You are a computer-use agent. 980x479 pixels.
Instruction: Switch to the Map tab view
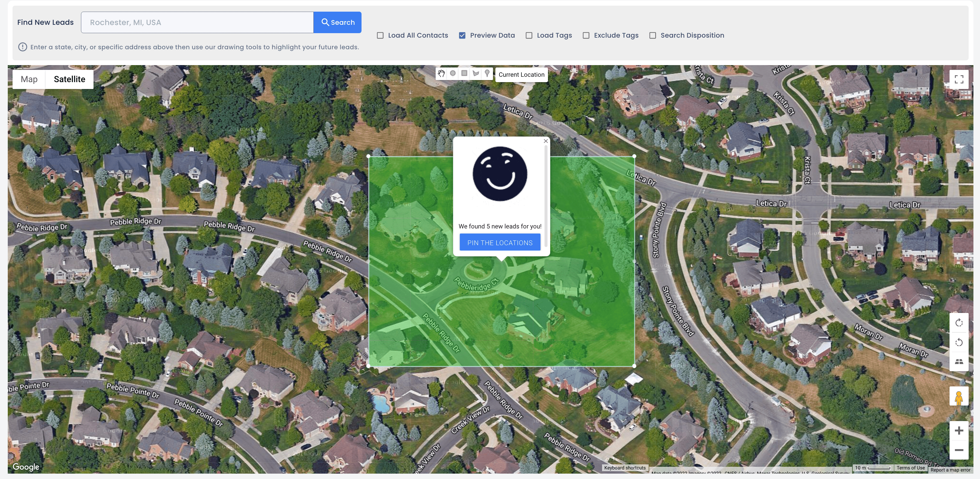click(29, 79)
